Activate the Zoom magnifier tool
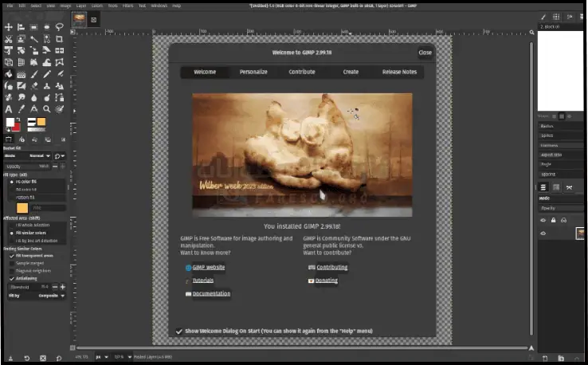The height and width of the screenshot is (365, 588). tap(47, 109)
